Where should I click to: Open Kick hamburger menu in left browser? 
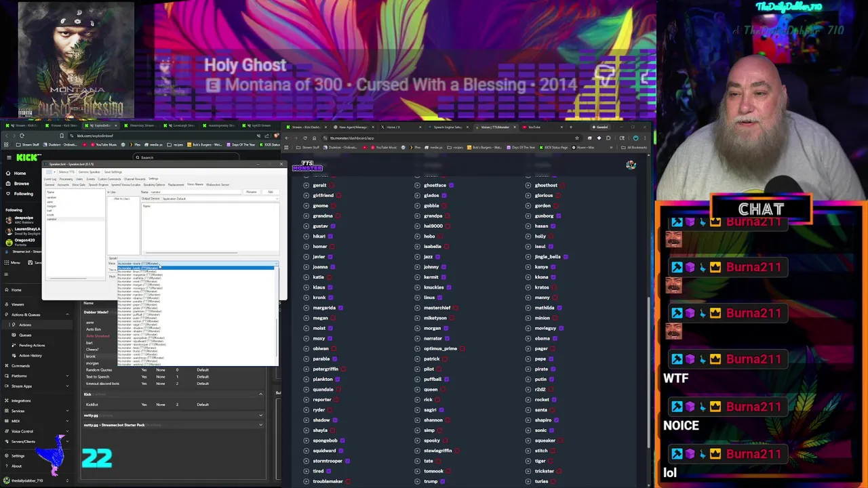9,157
